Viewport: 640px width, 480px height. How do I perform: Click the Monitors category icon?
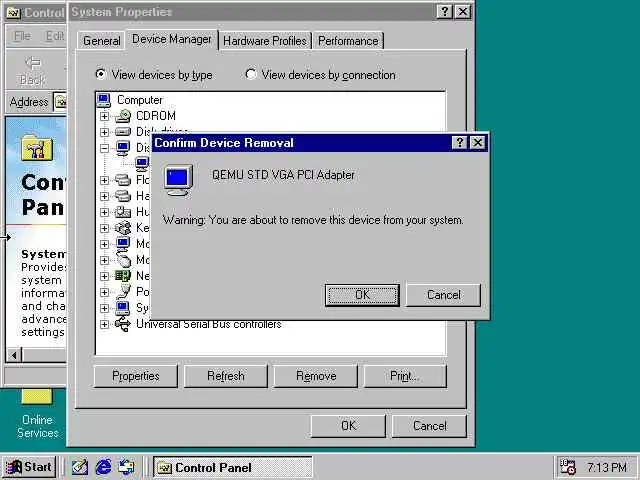pos(123,244)
